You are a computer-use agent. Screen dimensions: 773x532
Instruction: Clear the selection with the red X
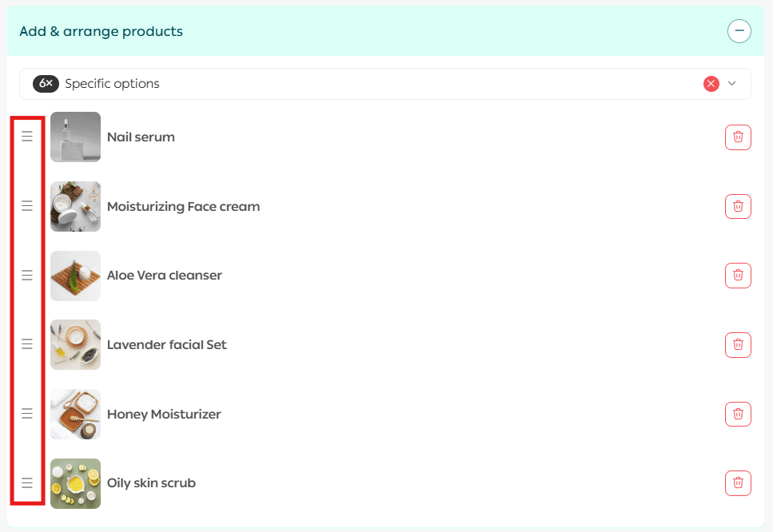(711, 84)
